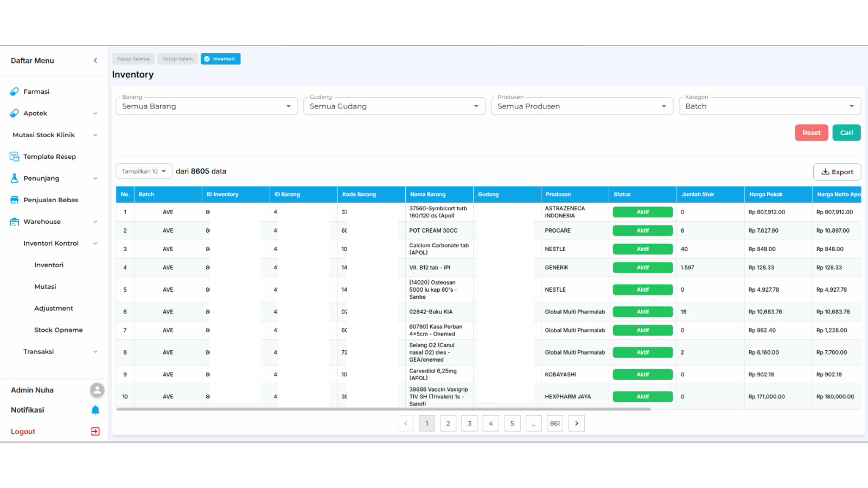The image size is (868, 488).
Task: Click the Tutup Selain tab button
Action: click(177, 59)
